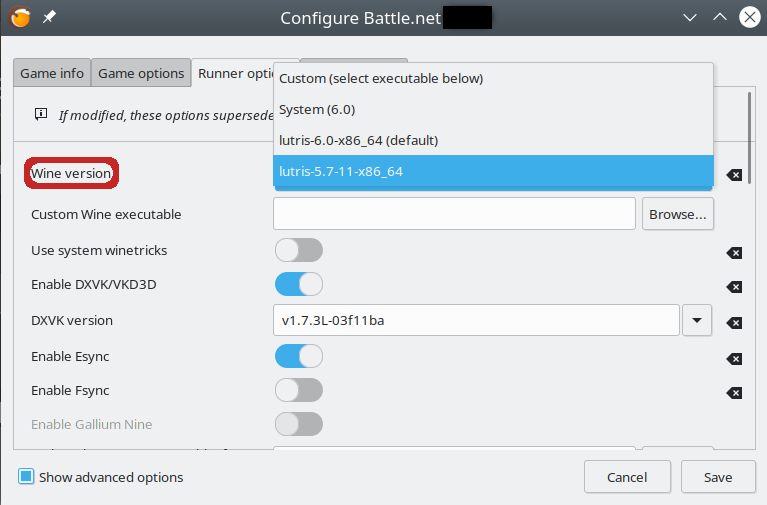Click the Lutris app icon in title bar
Viewport: 767px width, 505px height.
20,18
